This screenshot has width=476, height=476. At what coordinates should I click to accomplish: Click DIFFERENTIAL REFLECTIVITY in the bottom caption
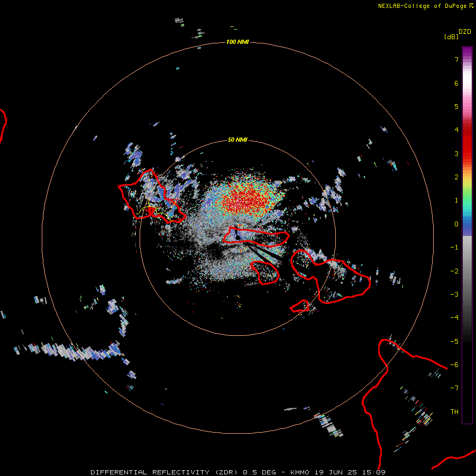point(150,472)
